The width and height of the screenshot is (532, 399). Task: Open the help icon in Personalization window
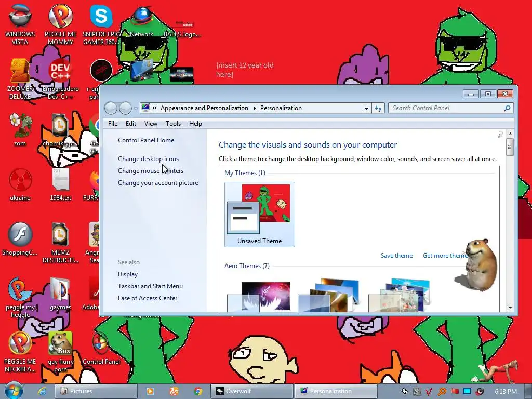[x=500, y=135]
